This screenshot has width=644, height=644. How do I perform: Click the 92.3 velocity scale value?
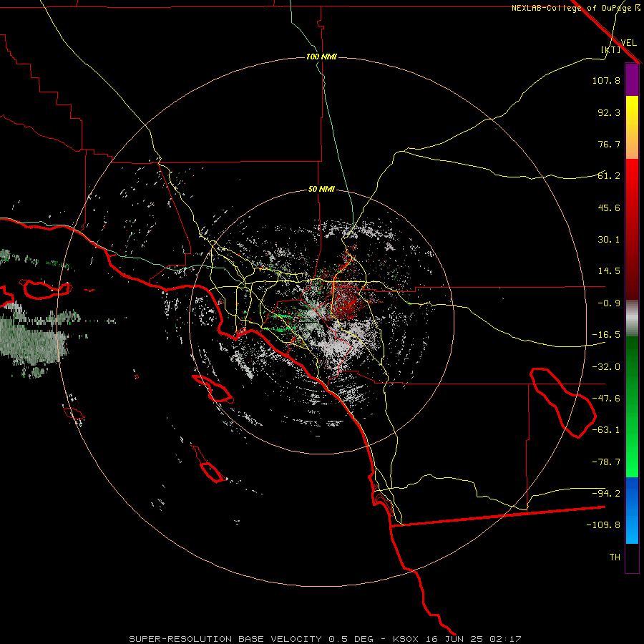609,112
